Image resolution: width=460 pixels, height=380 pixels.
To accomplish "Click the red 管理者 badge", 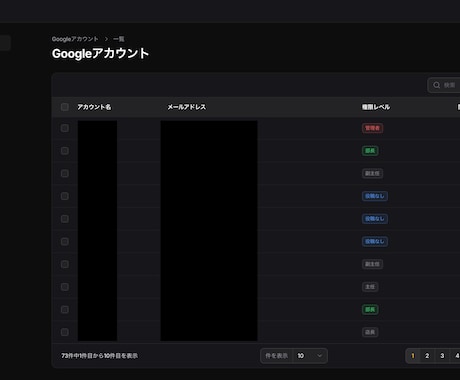I will [372, 128].
